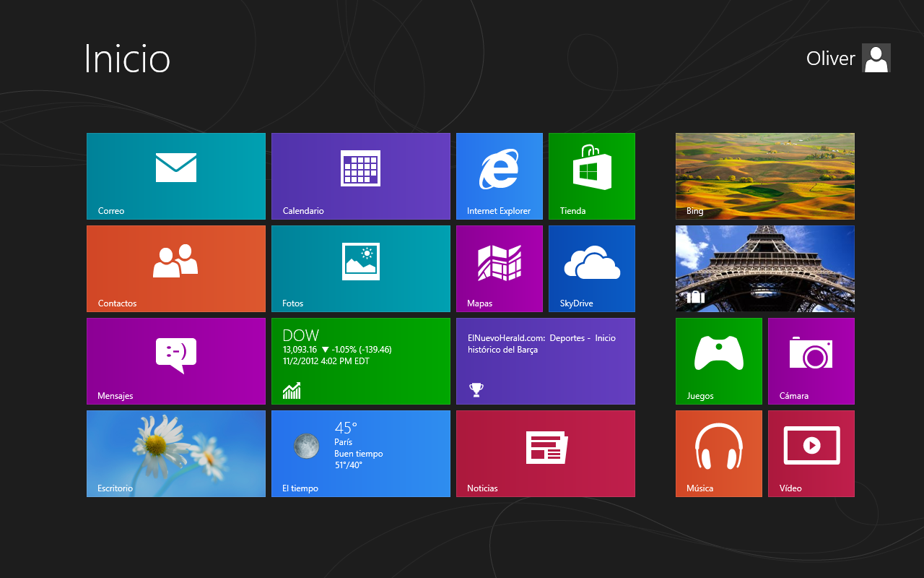Open the Correo mail tile
The height and width of the screenshot is (578, 924).
click(176, 176)
